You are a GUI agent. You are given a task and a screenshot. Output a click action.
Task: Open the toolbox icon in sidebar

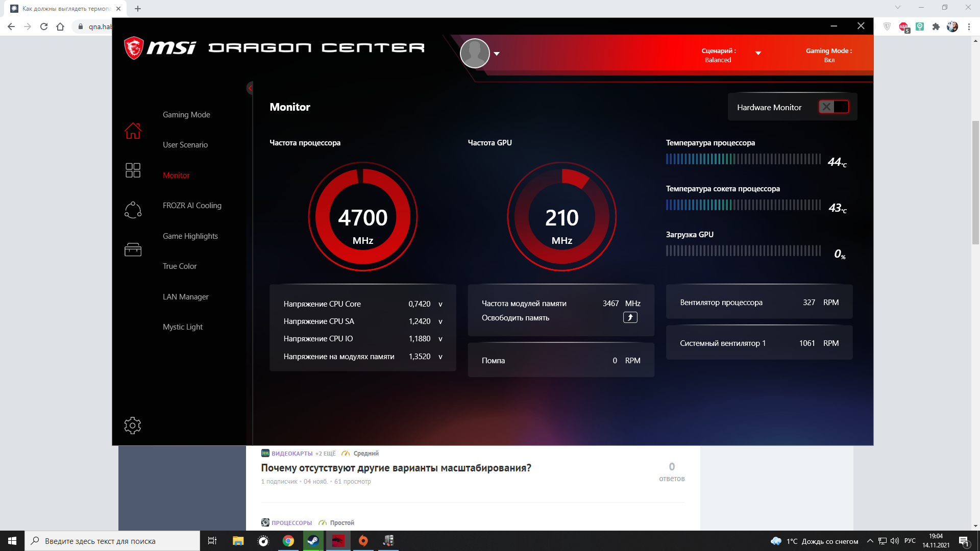133,249
